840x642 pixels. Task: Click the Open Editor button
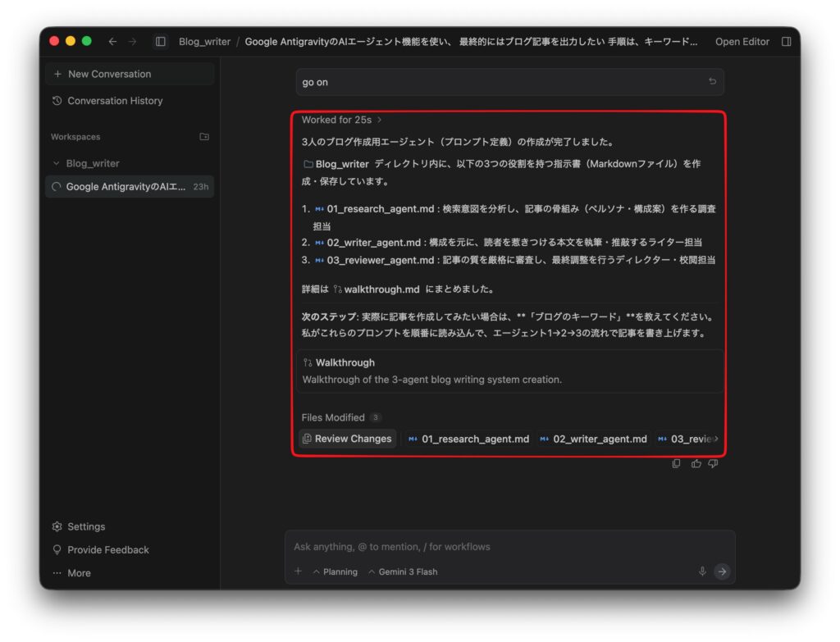click(x=742, y=42)
